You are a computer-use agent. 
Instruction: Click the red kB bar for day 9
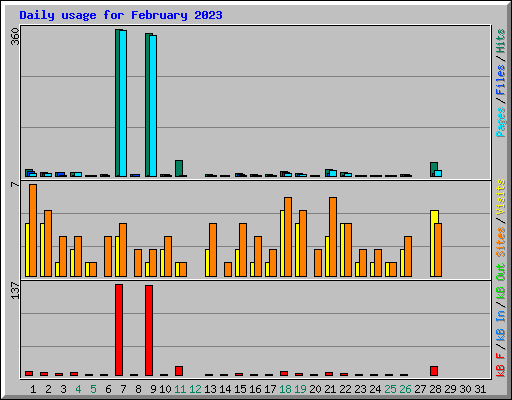click(149, 330)
